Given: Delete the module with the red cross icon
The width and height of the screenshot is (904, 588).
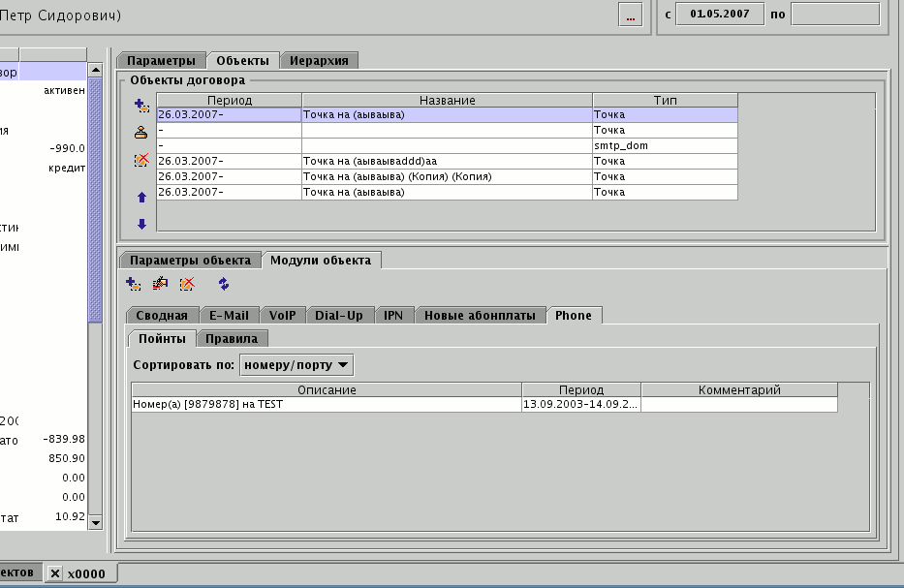Looking at the screenshot, I should [x=187, y=284].
